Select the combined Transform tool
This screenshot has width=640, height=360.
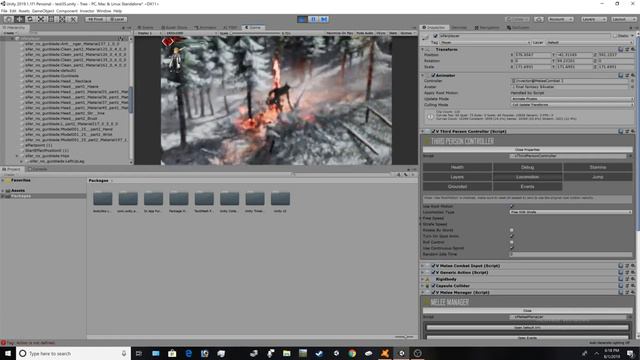62,19
